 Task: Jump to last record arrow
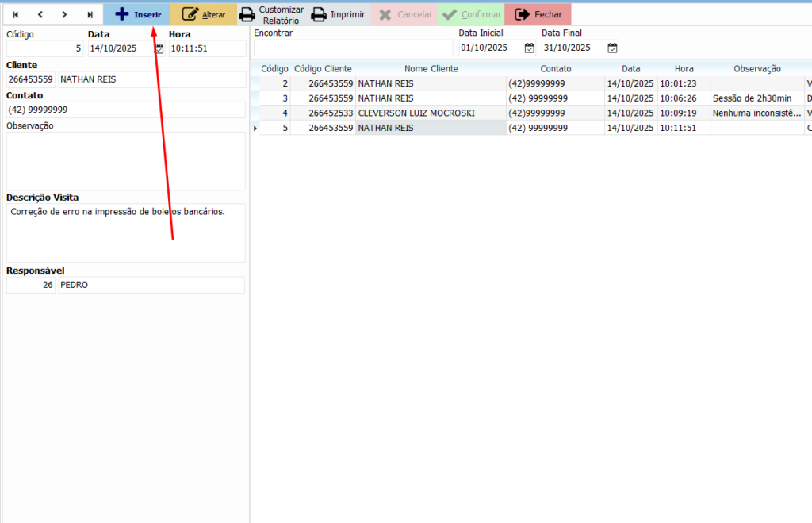90,14
